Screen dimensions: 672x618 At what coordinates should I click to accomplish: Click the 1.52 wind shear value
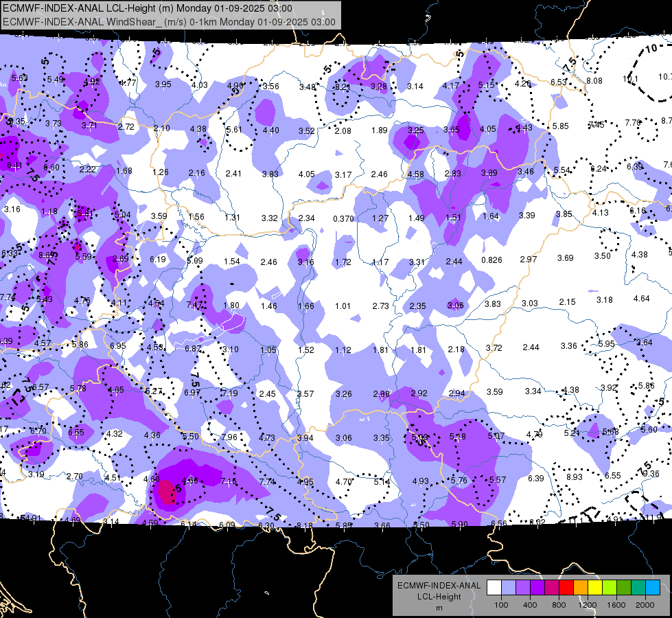tap(306, 350)
